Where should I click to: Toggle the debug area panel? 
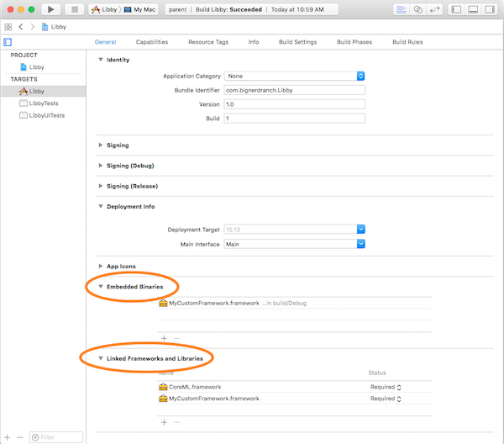coord(473,9)
